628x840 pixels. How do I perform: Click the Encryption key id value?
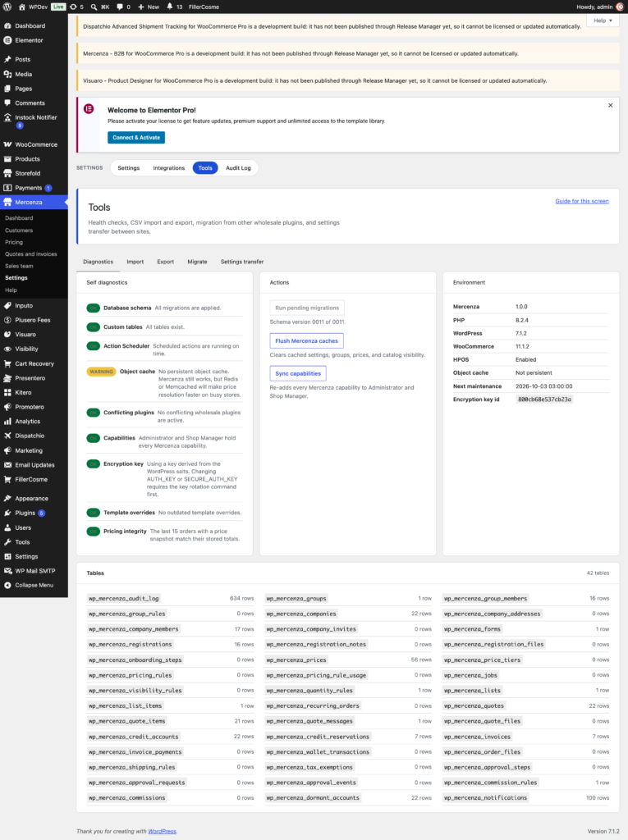pos(544,399)
